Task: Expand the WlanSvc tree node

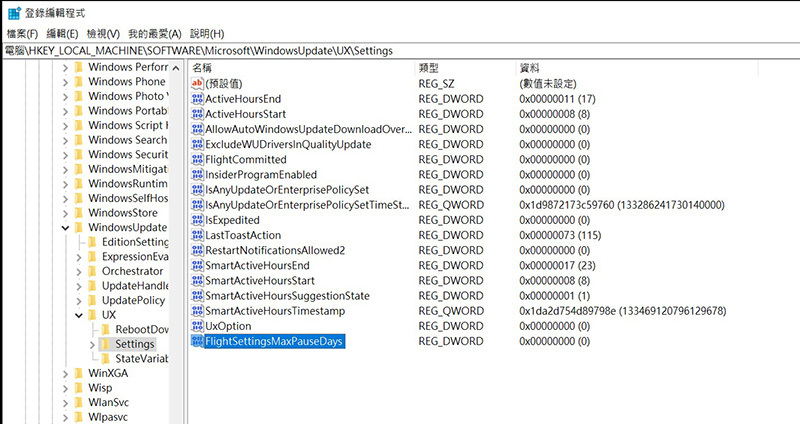Action: point(65,403)
